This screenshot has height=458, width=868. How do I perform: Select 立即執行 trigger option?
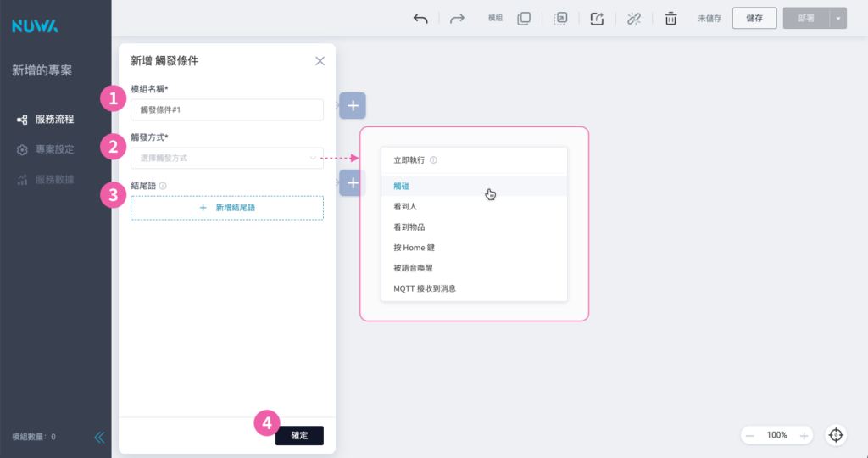click(474, 160)
